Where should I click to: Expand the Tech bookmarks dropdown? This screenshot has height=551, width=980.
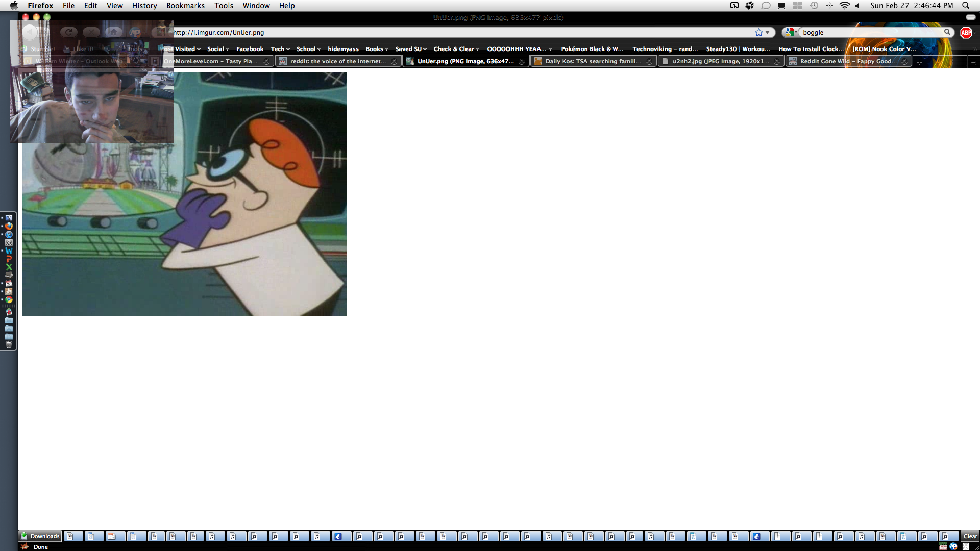(x=280, y=49)
